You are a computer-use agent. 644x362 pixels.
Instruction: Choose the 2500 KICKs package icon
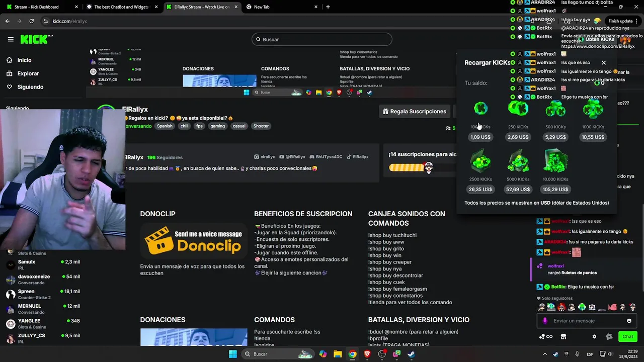(480, 161)
